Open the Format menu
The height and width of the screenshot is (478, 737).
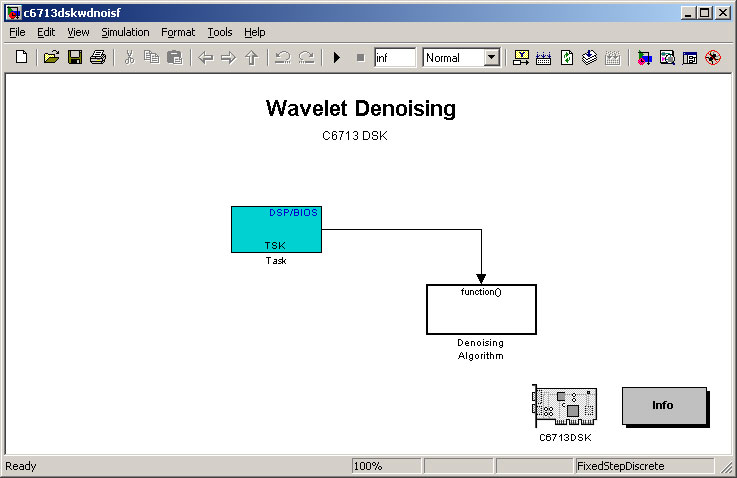tap(178, 32)
